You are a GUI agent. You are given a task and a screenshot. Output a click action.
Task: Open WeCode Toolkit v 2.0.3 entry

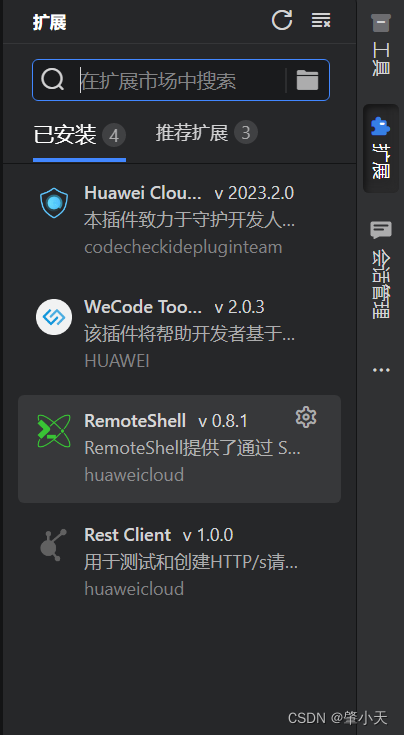[x=179, y=333]
